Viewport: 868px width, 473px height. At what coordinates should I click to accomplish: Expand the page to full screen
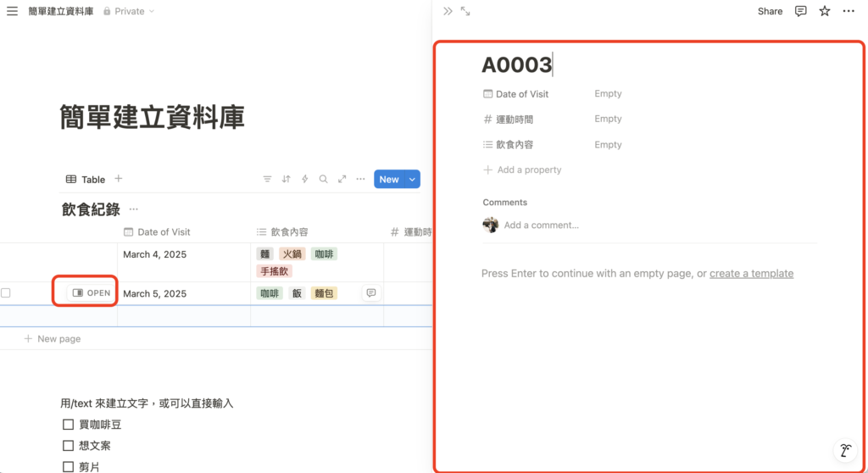(x=465, y=12)
